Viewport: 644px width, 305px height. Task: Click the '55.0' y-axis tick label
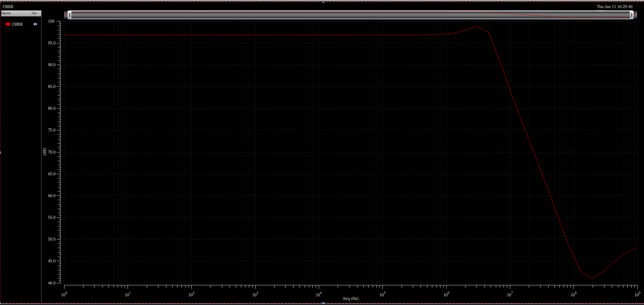coord(52,218)
